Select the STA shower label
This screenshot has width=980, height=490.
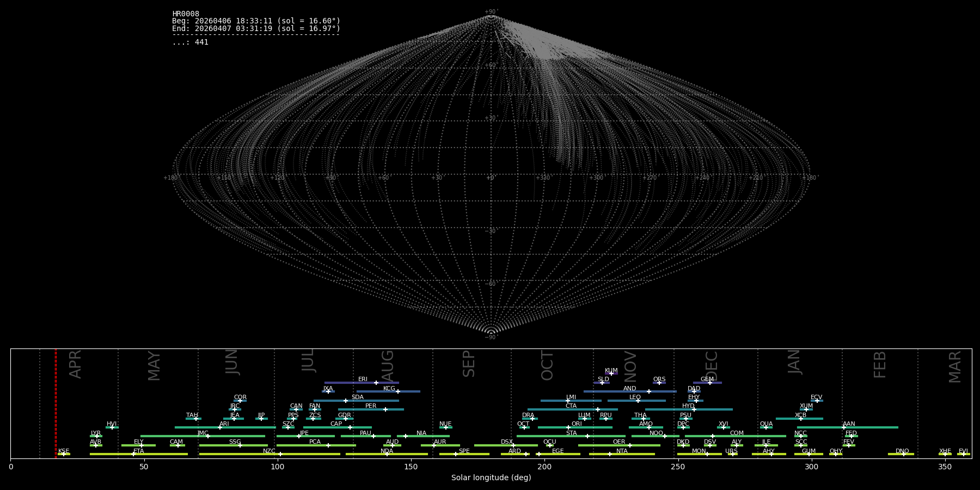point(571,433)
